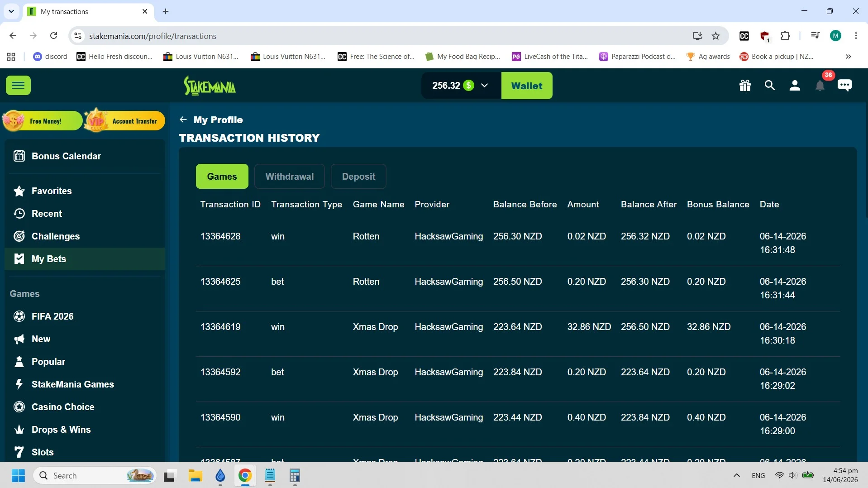Switch to the Games transactions tab
The width and height of the screenshot is (868, 488).
(x=222, y=177)
